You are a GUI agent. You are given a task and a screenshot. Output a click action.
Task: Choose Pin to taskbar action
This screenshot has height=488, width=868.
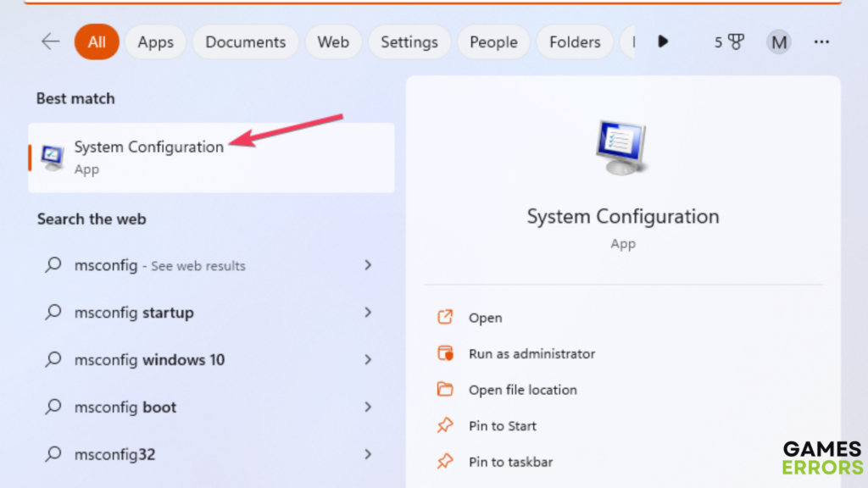(510, 462)
